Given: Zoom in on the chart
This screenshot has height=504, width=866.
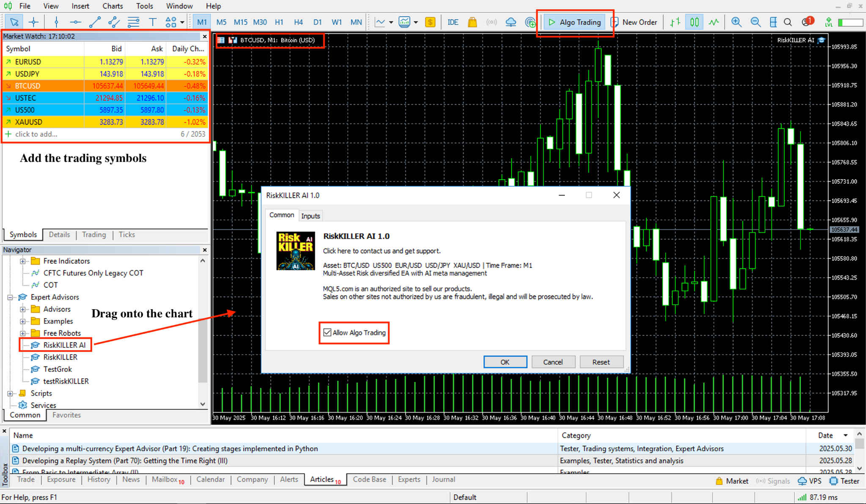Looking at the screenshot, I should click(737, 22).
